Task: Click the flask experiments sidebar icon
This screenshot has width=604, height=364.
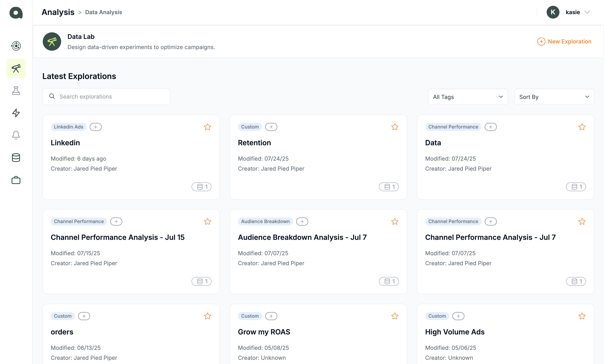Action: (x=16, y=91)
